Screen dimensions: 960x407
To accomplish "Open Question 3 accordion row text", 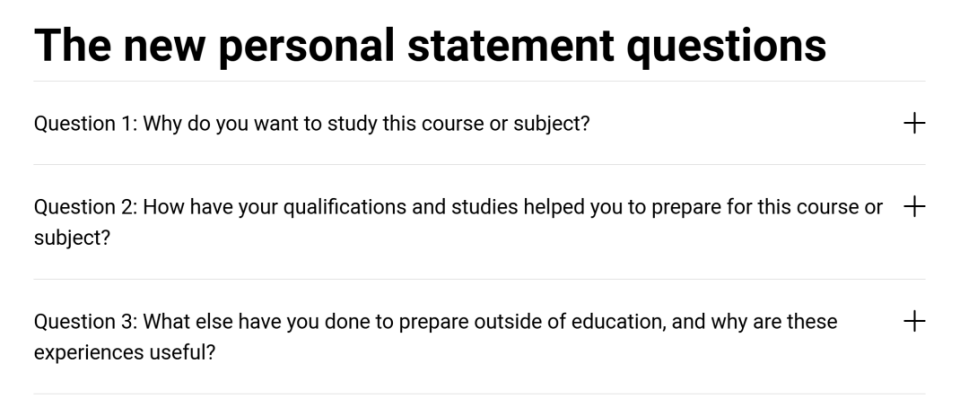I will [435, 322].
